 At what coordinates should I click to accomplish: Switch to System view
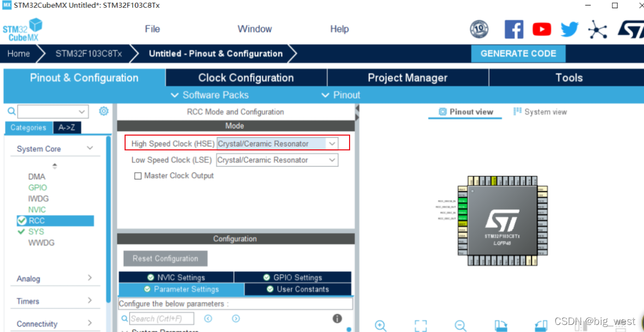[540, 112]
